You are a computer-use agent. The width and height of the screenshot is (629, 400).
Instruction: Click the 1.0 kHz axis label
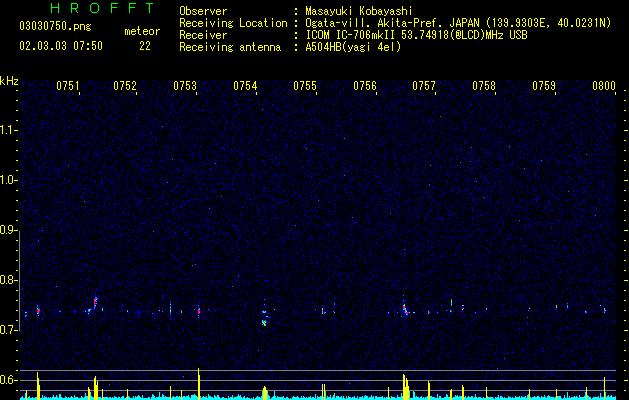tap(9, 180)
